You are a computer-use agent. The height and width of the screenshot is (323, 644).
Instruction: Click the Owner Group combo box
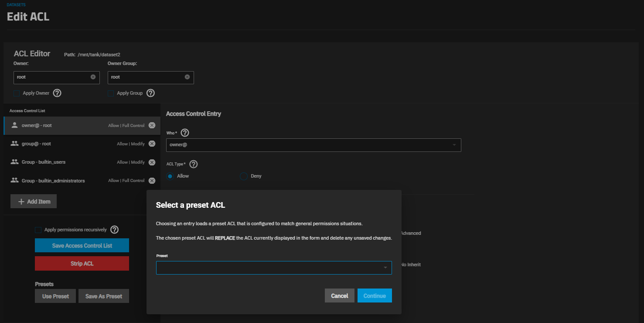pyautogui.click(x=146, y=77)
